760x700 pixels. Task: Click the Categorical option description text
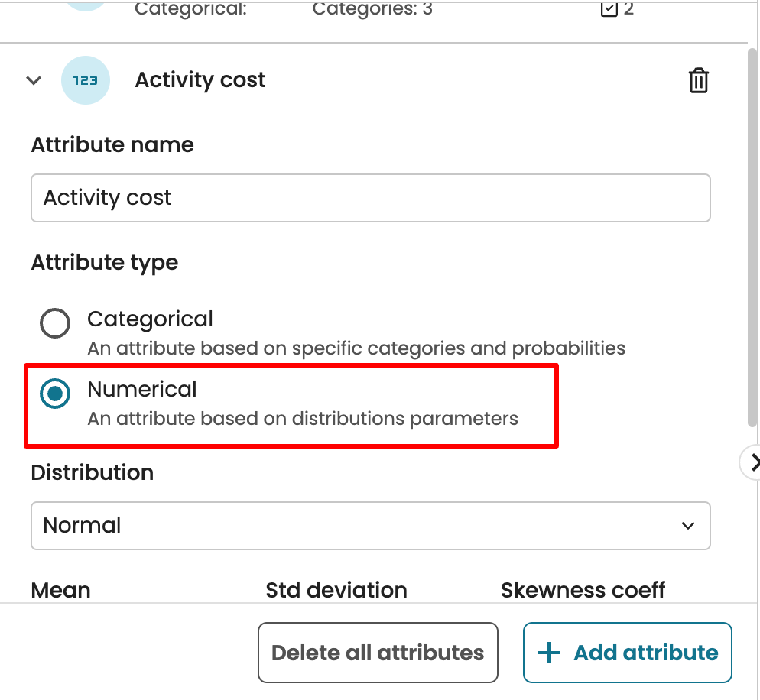[356, 348]
